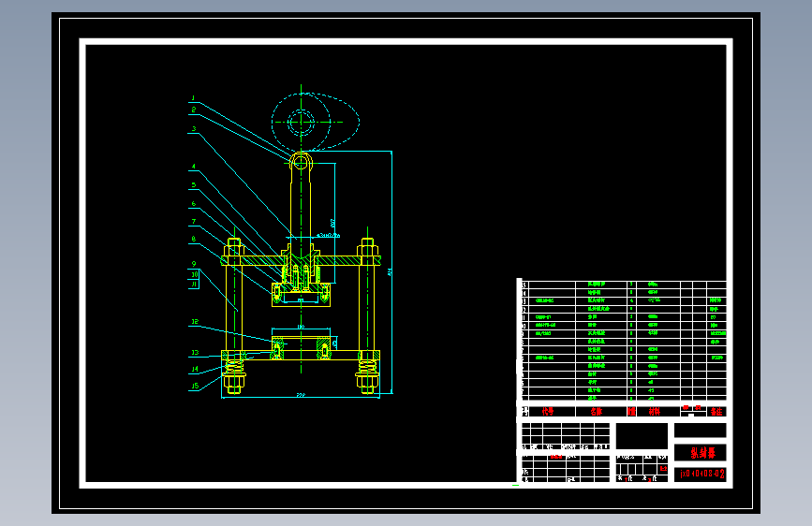Click part balloon number 12
The width and height of the screenshot is (812, 526).
[x=195, y=322]
